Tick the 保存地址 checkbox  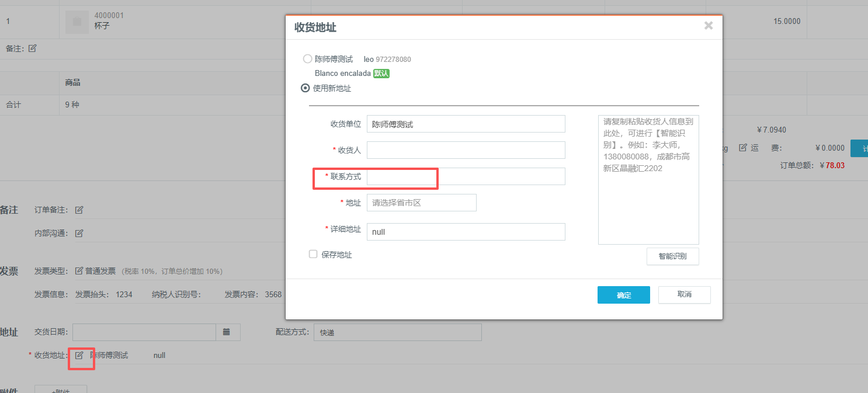[x=313, y=254]
